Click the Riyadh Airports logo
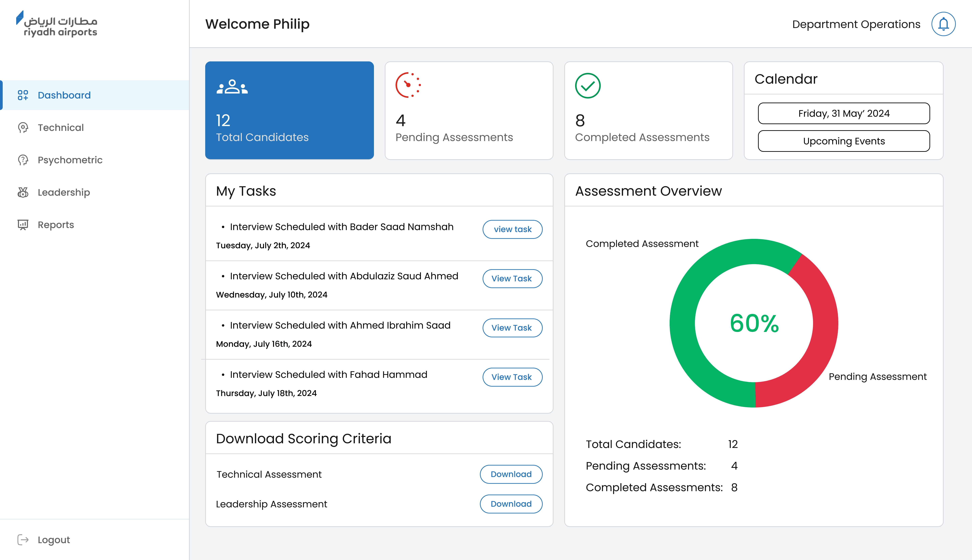972x560 pixels. tap(57, 24)
